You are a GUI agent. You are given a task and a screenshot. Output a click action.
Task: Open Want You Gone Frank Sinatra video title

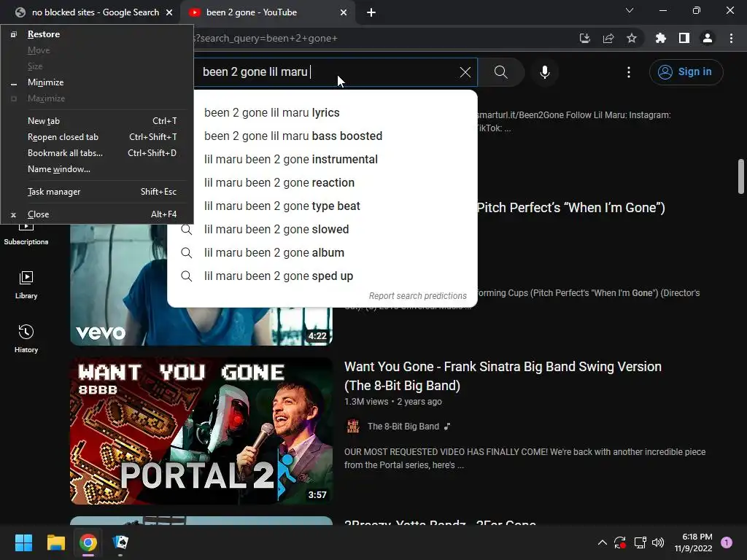[503, 376]
